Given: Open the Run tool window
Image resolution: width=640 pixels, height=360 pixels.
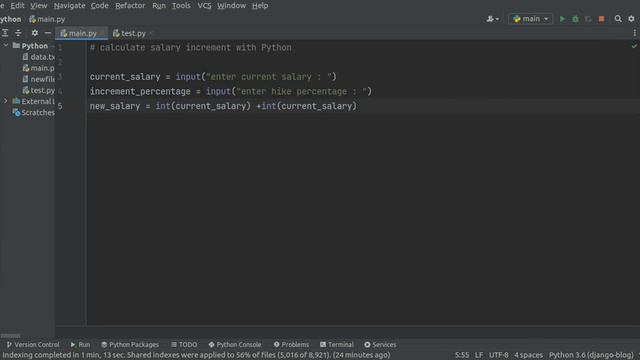Looking at the screenshot, I should (x=80, y=344).
